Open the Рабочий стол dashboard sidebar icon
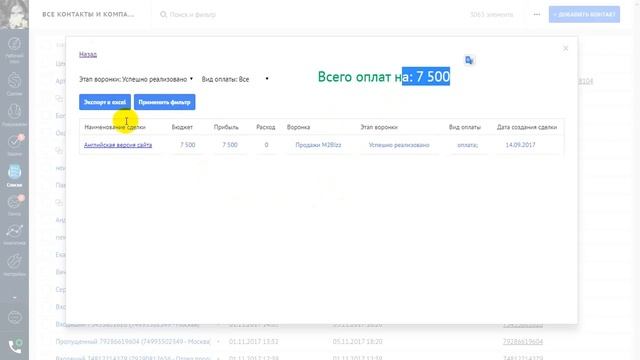640x360 pixels. [14, 49]
